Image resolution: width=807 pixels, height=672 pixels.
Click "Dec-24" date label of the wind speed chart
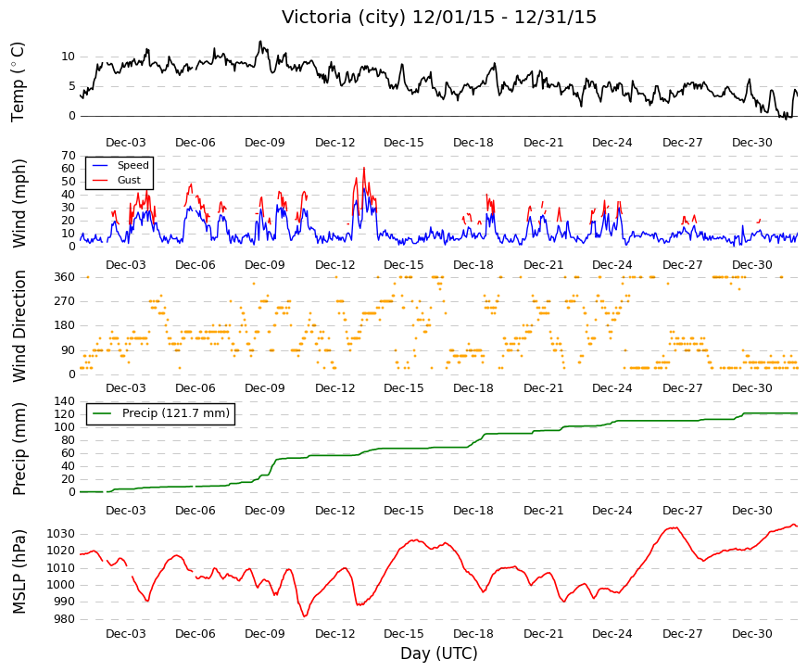[x=612, y=265]
